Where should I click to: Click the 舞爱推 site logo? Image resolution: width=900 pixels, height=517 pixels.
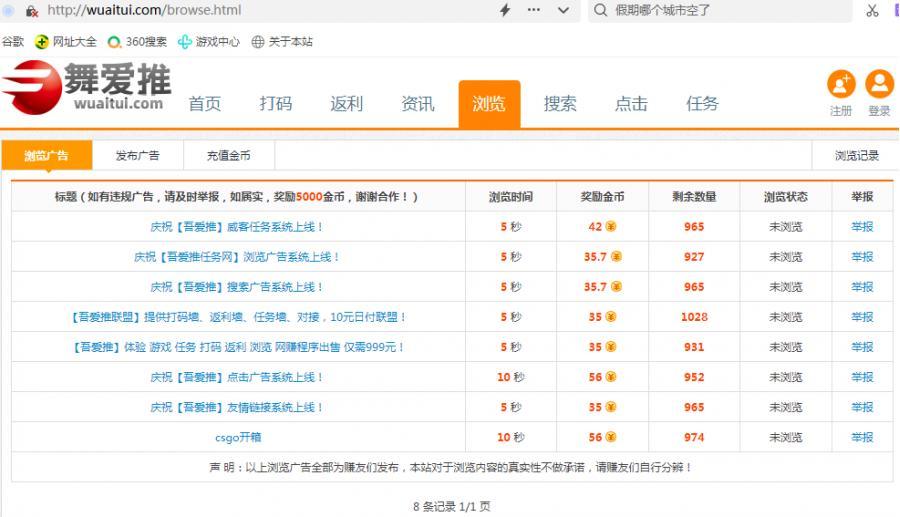tap(86, 87)
